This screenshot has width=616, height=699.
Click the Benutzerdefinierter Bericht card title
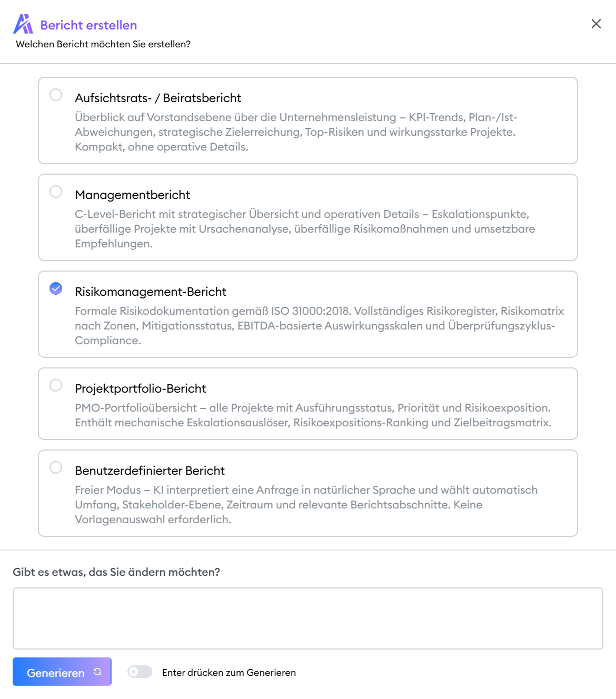[150, 471]
